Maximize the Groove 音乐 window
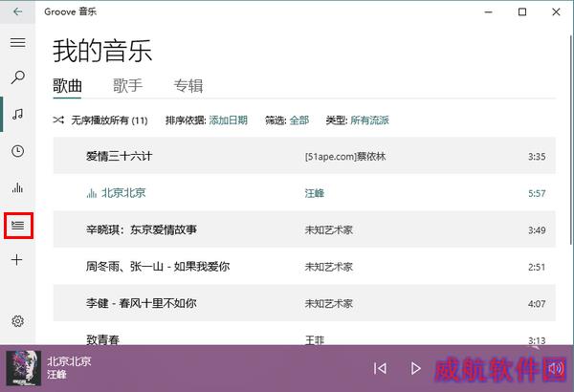The image size is (574, 392). point(522,11)
